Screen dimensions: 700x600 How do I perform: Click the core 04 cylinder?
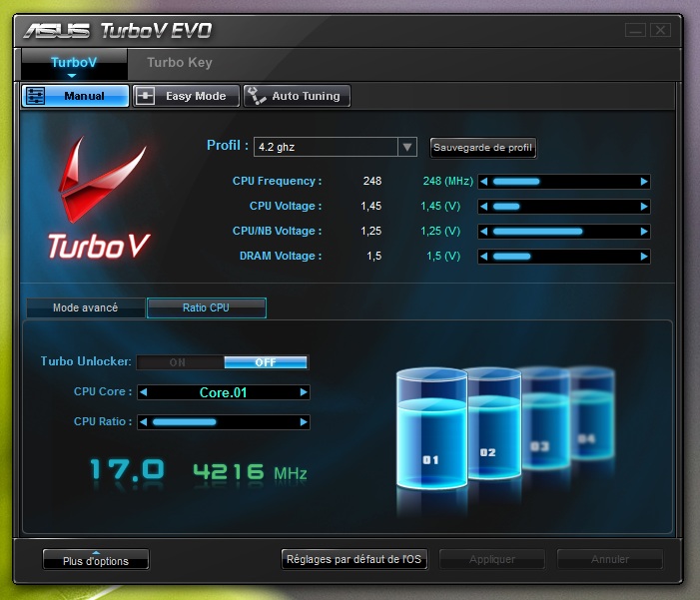(587, 414)
